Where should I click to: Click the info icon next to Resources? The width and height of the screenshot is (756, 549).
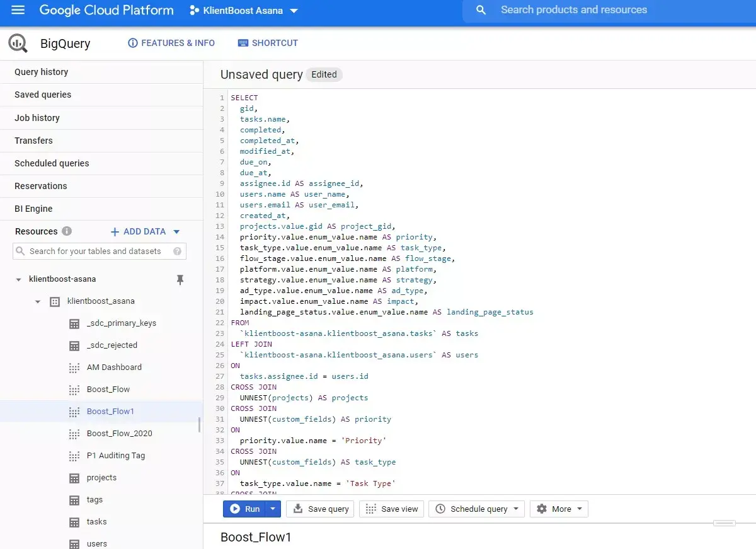(67, 231)
